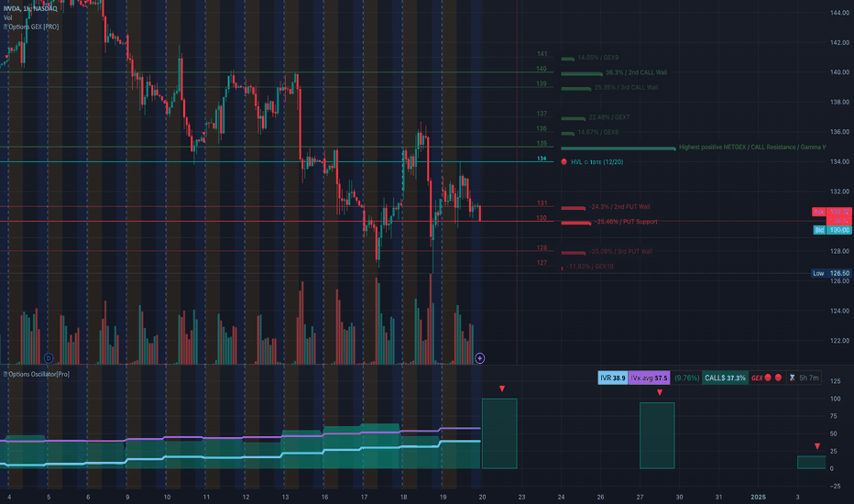
Task: Click the 14.67% / GEX8 label
Action: coord(598,132)
